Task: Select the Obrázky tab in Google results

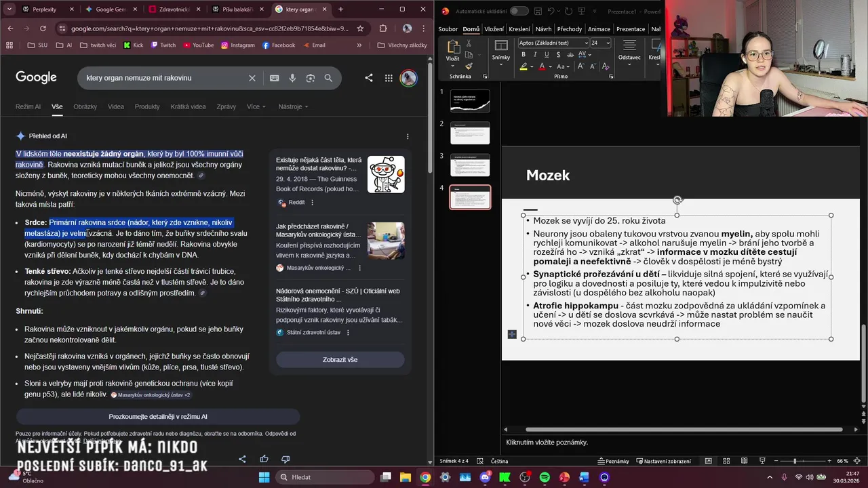Action: (x=85, y=106)
